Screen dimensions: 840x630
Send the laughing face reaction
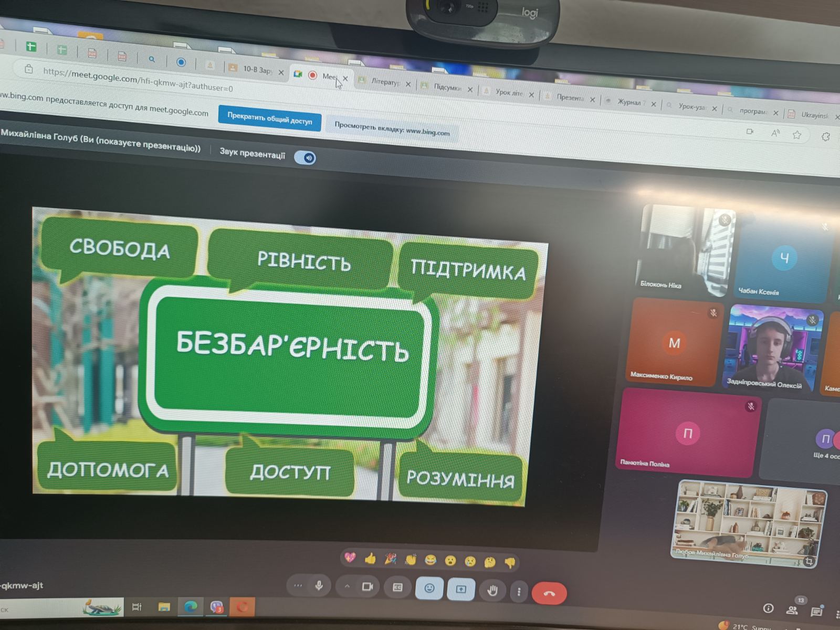[430, 561]
